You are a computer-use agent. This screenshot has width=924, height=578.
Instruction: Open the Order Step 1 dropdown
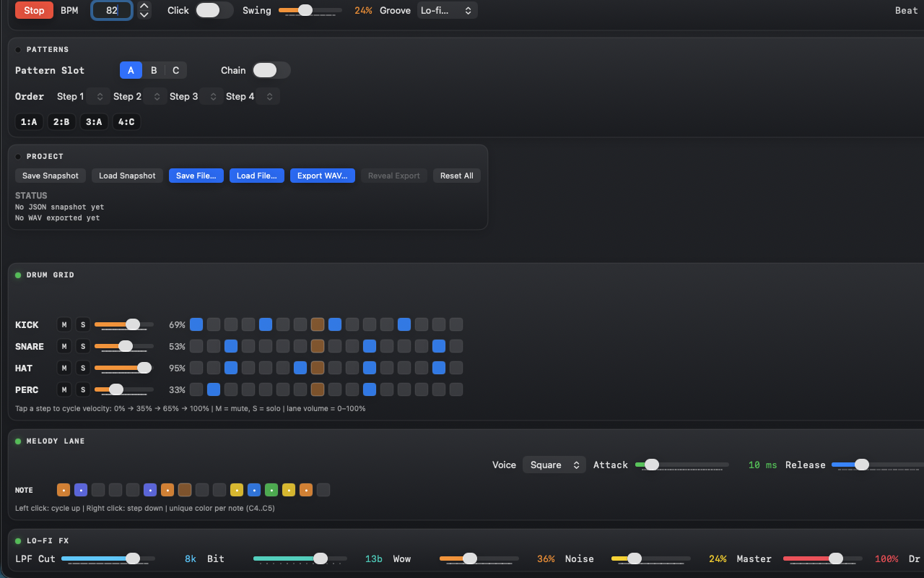[x=98, y=96]
